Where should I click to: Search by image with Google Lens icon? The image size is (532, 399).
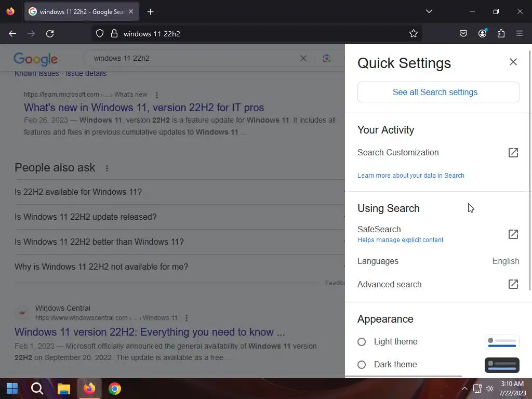(x=326, y=58)
